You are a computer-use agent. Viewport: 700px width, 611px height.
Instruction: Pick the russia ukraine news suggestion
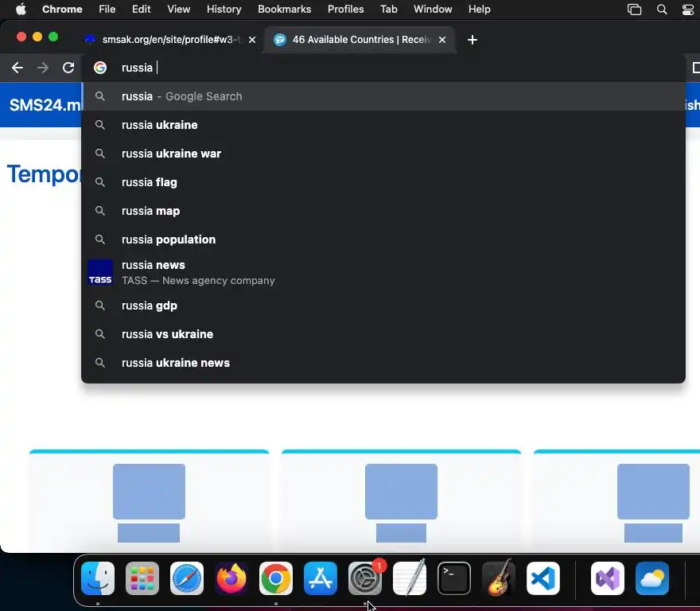pyautogui.click(x=383, y=363)
